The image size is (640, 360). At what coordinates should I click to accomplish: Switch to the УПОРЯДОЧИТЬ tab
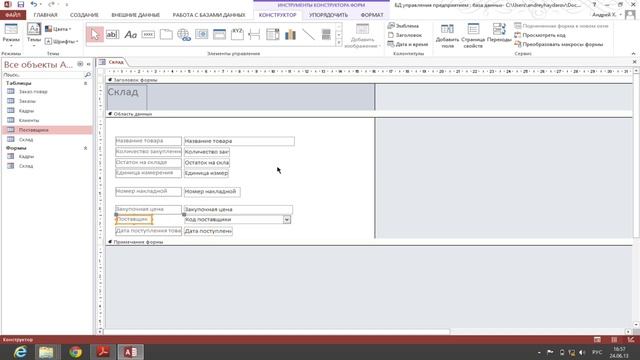(x=329, y=15)
